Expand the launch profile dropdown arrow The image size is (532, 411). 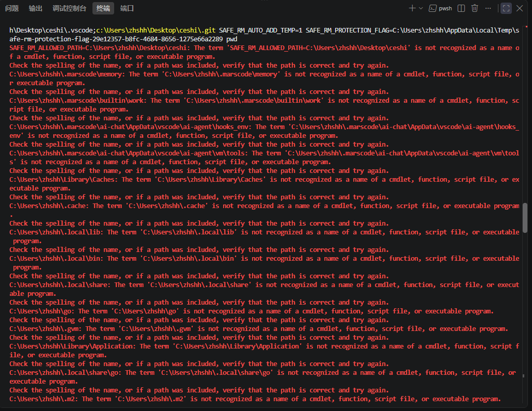[x=421, y=8]
